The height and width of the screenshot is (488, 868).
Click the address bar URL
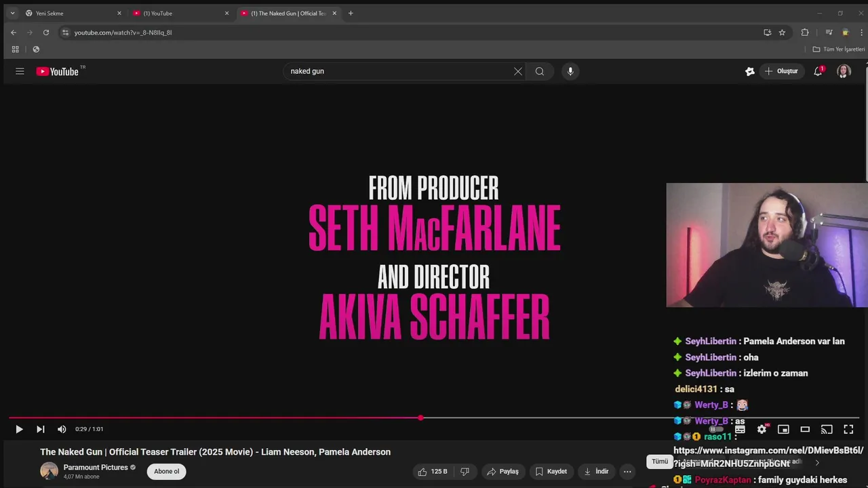[123, 33]
